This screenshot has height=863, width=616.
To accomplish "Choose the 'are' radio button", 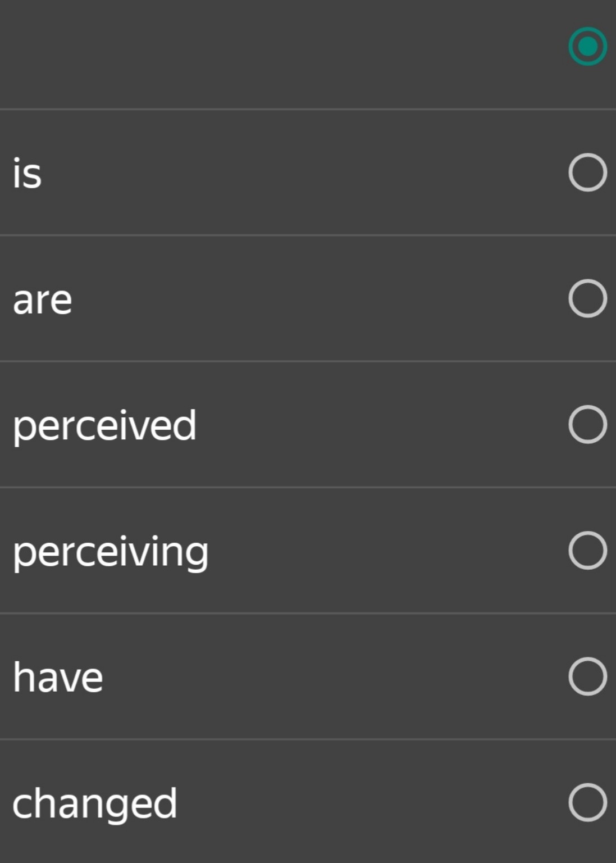I will coord(587,298).
